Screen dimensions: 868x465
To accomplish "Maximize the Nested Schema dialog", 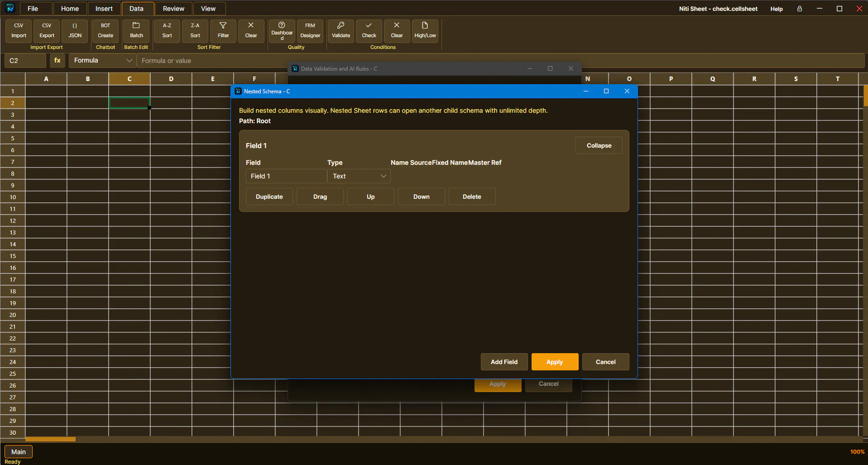I will [x=606, y=91].
